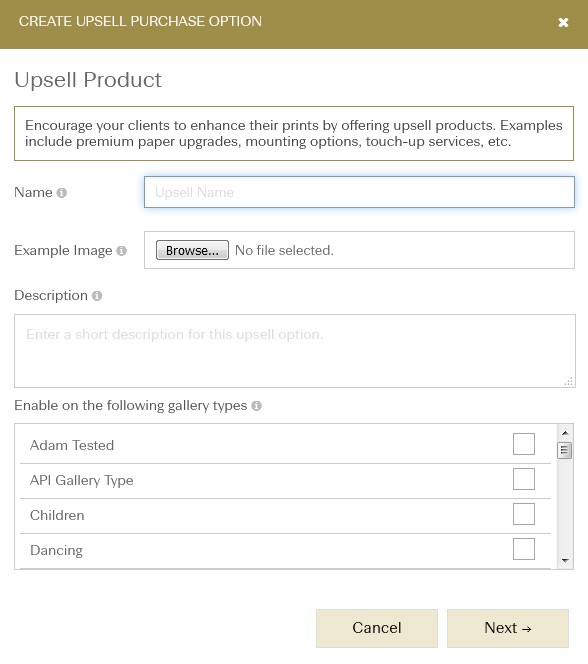
Task: Click the gallery list scroll up arrow
Action: pos(565,433)
